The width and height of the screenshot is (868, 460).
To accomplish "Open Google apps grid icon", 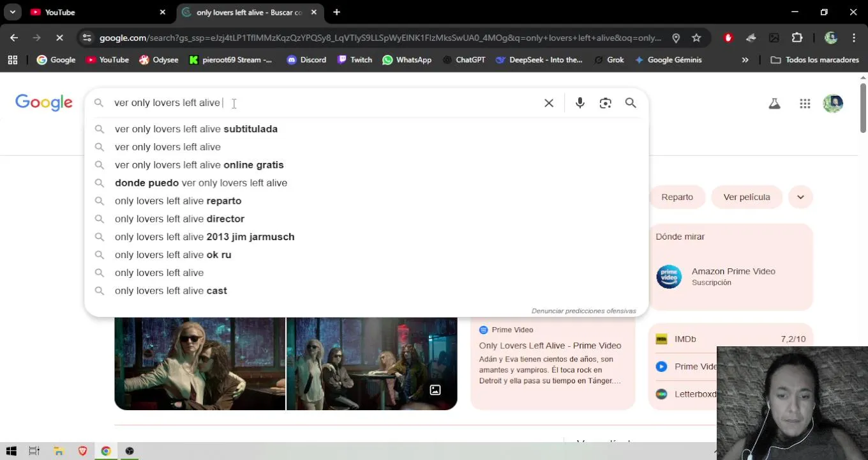I will (x=805, y=103).
